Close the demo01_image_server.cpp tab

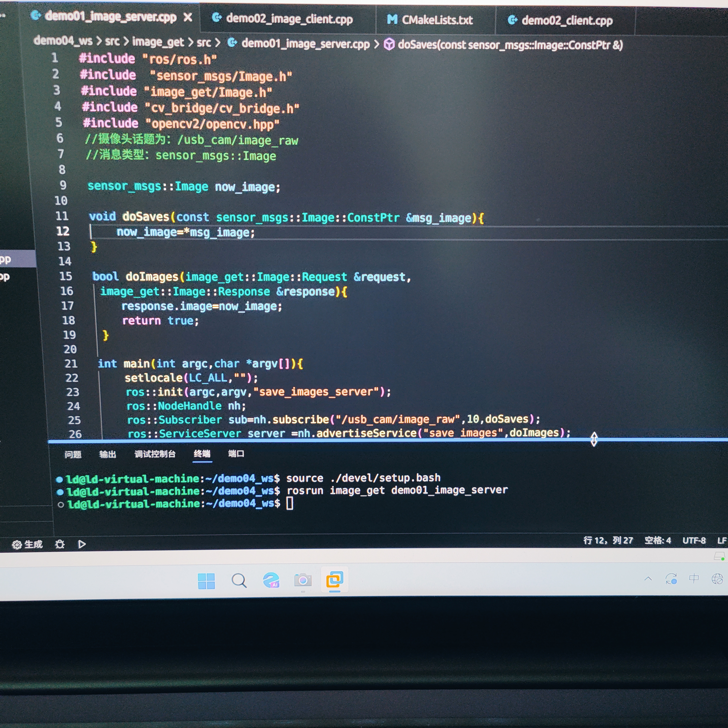pos(188,18)
